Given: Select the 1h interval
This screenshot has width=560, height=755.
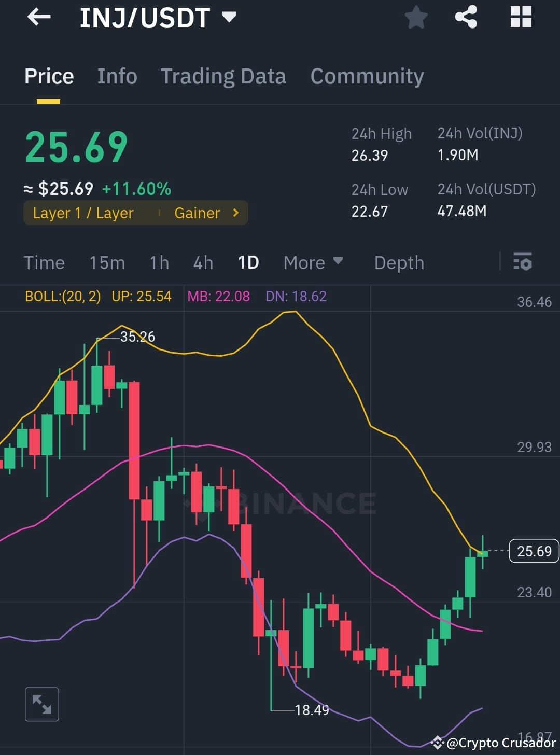Looking at the screenshot, I should [x=159, y=262].
